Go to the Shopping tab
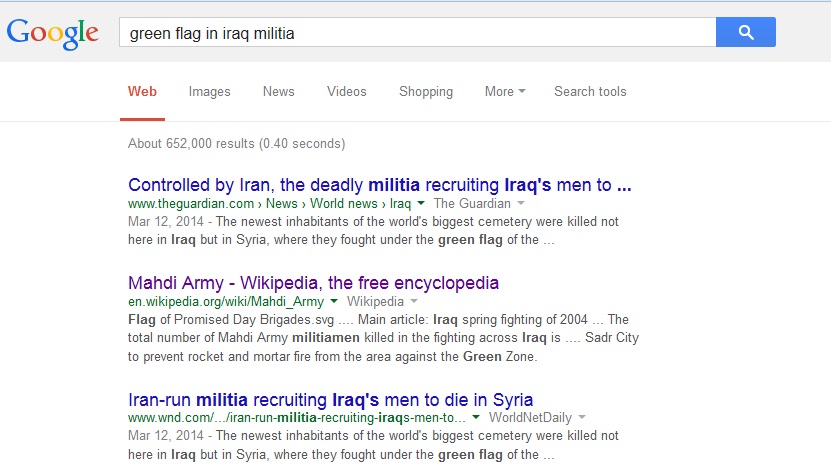This screenshot has height=465, width=831. (x=425, y=92)
